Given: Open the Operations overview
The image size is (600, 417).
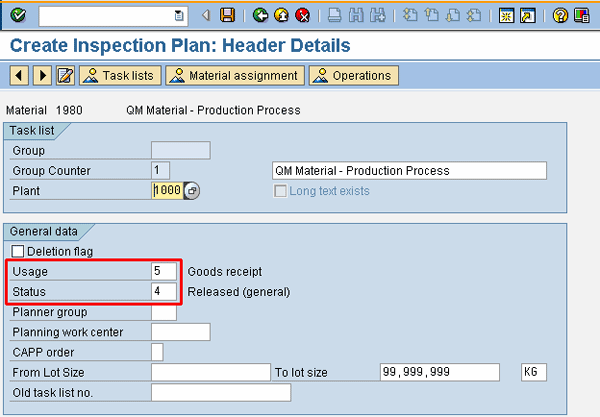Looking at the screenshot, I should [353, 76].
